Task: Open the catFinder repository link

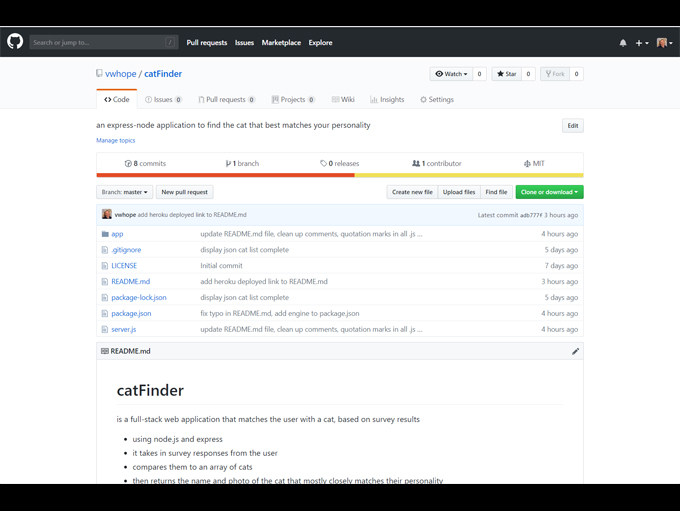Action: pyautogui.click(x=163, y=74)
